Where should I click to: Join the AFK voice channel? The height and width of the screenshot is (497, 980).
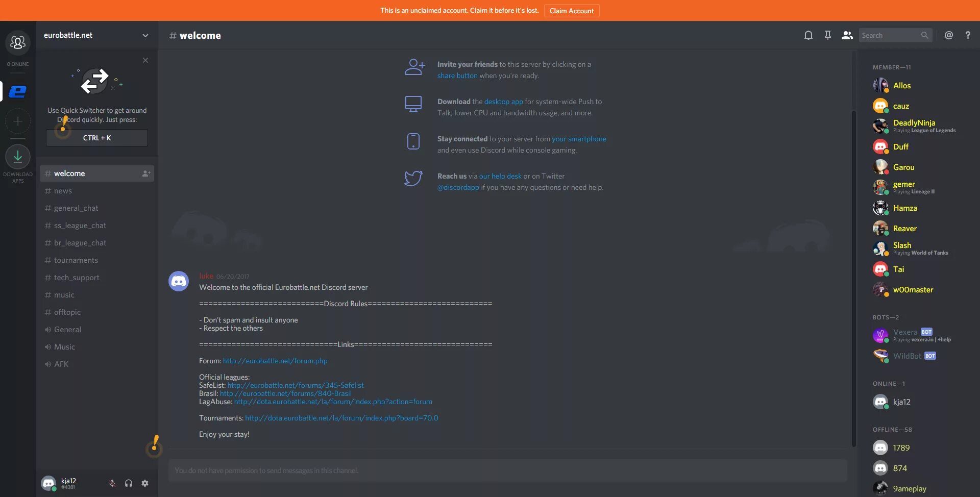tap(97, 364)
